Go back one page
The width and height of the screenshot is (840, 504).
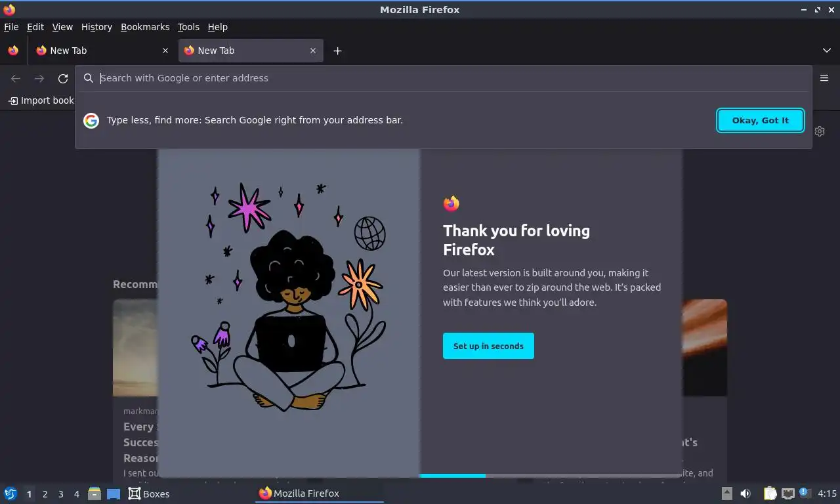tap(16, 79)
